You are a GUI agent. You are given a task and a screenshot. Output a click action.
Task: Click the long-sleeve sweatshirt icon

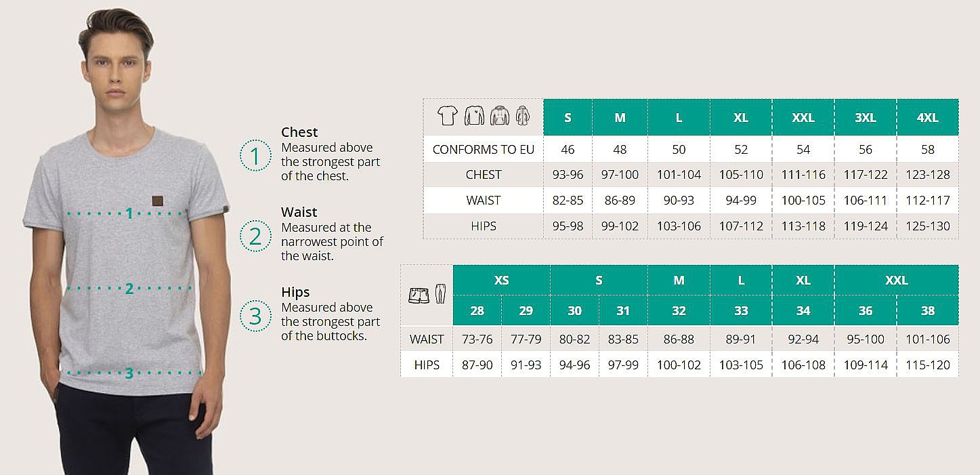(474, 116)
